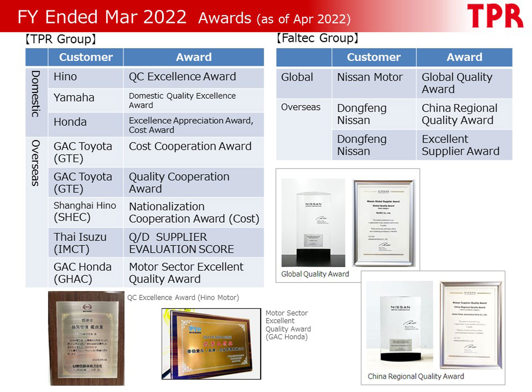Select the 'Quality Cooperation Award' cell
532x392 pixels.
[194, 182]
